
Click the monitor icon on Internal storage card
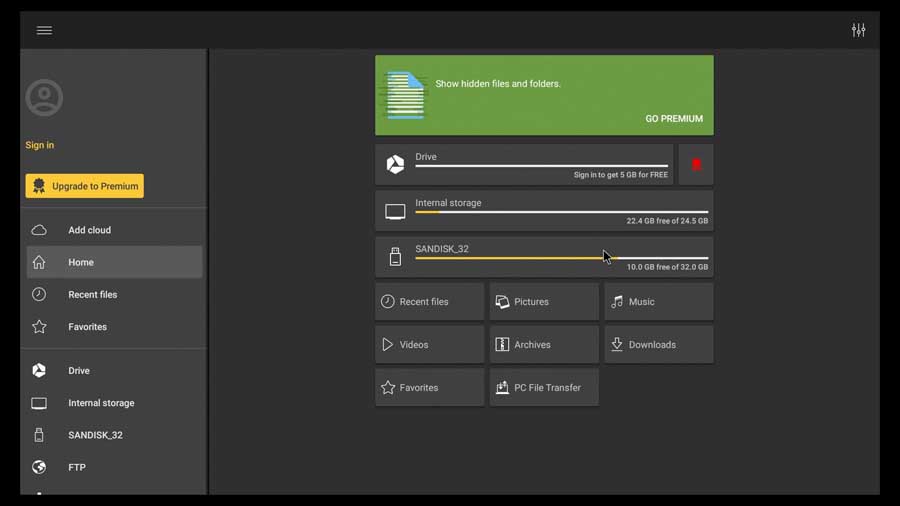[395, 212]
